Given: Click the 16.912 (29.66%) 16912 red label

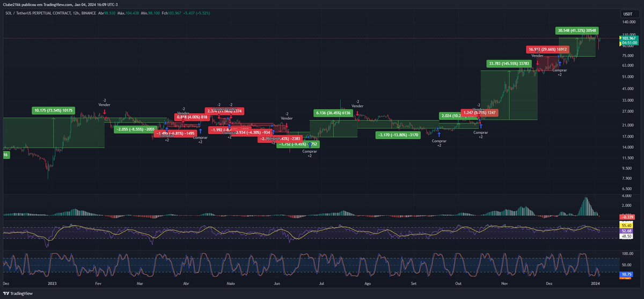Looking at the screenshot, I should (x=547, y=49).
